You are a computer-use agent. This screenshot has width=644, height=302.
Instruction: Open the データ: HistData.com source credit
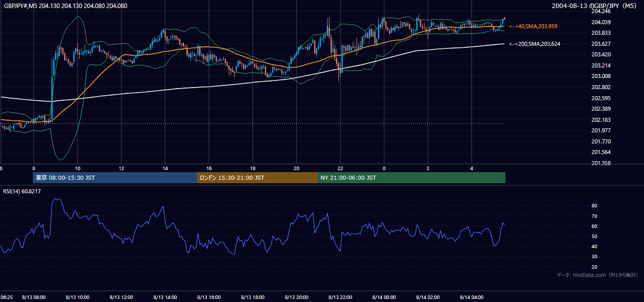pos(597,275)
